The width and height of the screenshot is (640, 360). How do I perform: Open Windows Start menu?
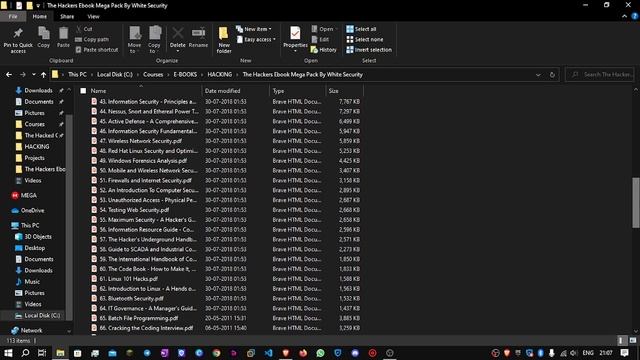click(8, 353)
